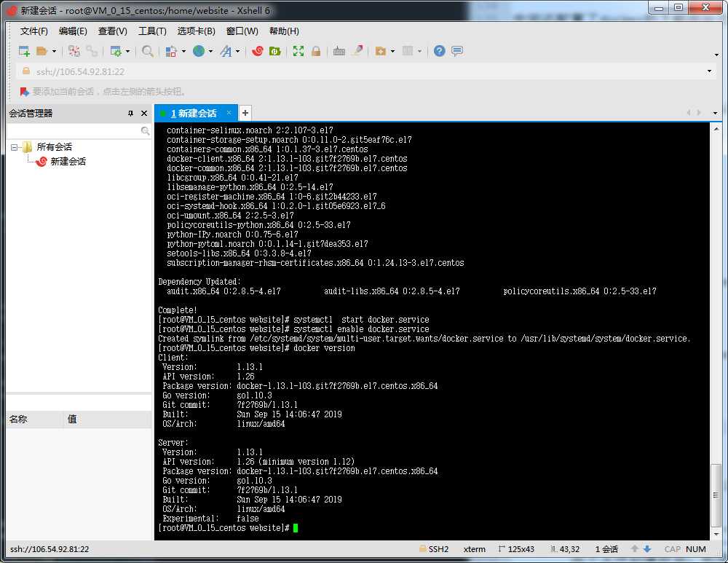
Task: Add a new tab with plus button
Action: pos(245,113)
